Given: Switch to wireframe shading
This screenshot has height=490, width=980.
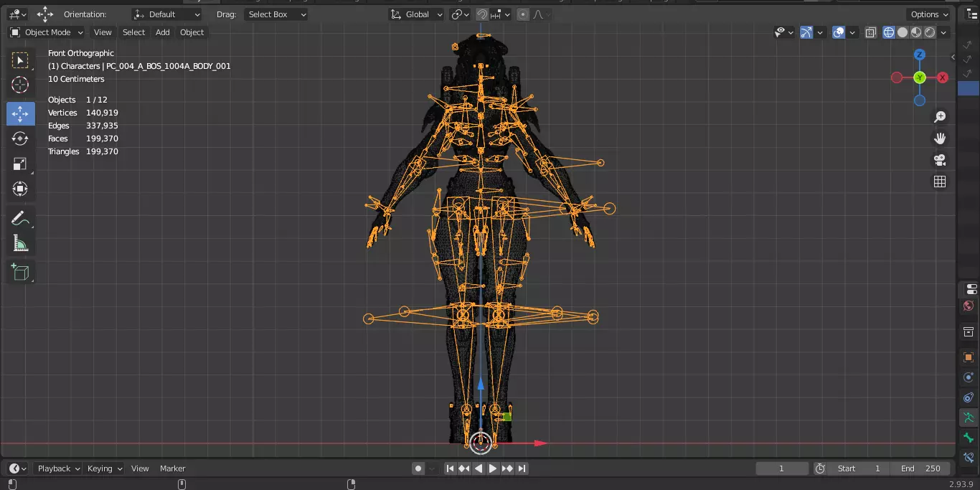Looking at the screenshot, I should 889,32.
